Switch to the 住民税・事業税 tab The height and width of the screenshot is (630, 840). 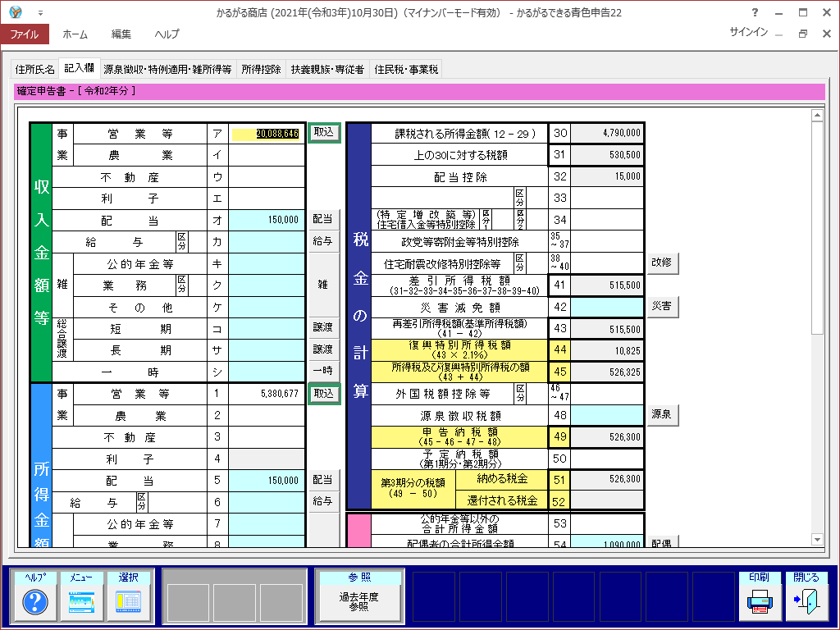tap(406, 69)
